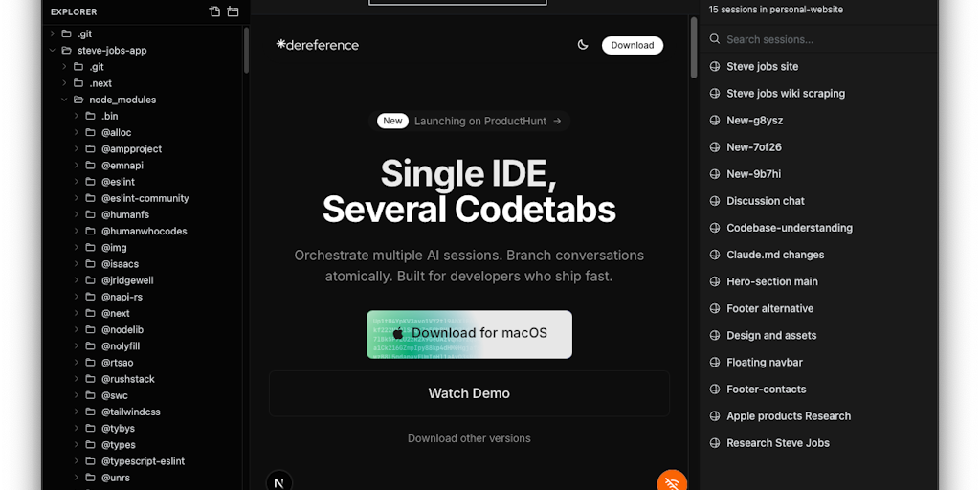Image resolution: width=980 pixels, height=490 pixels.
Task: Click the dereference logo
Action: point(318,45)
